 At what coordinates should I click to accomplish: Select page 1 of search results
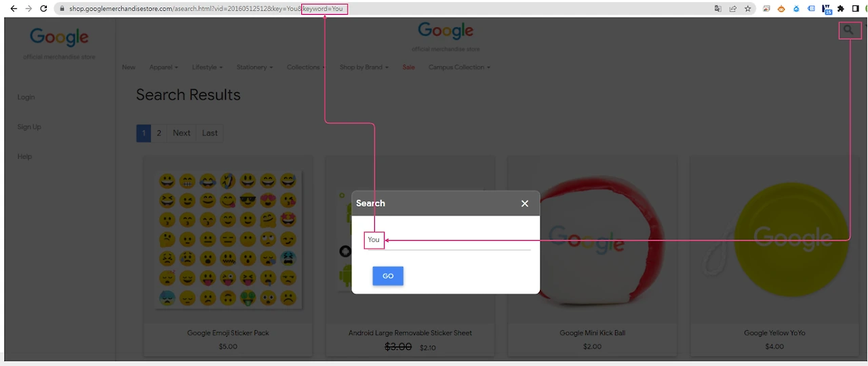(144, 133)
